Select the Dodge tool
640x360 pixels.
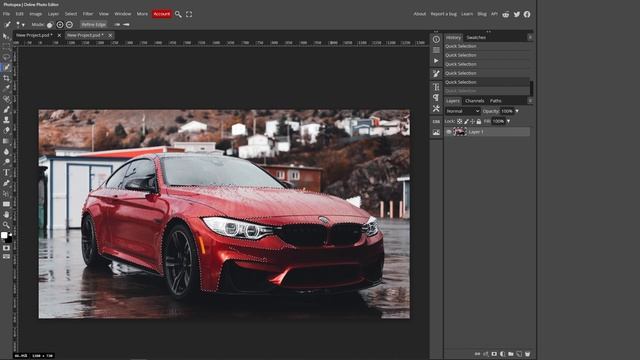point(6,162)
